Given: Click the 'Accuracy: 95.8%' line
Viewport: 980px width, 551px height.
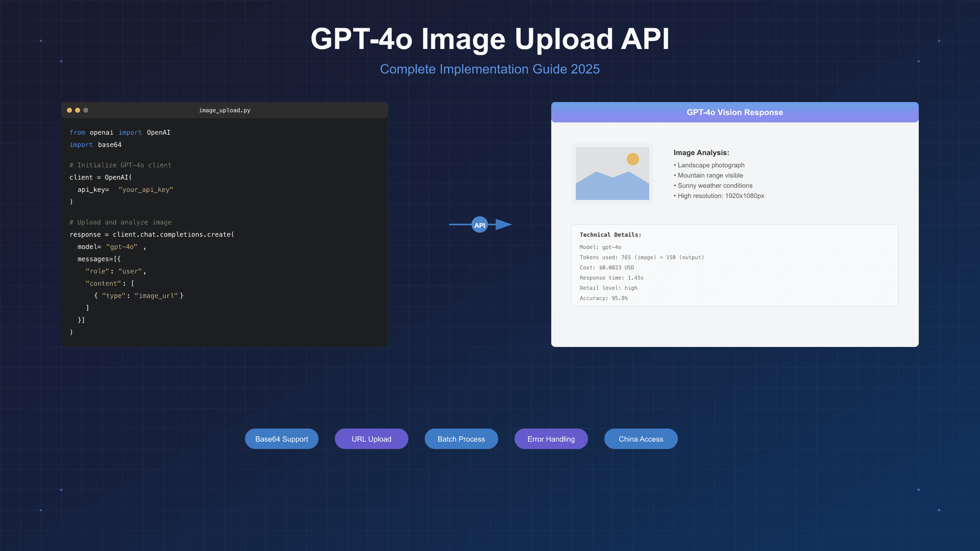Looking at the screenshot, I should pos(604,298).
